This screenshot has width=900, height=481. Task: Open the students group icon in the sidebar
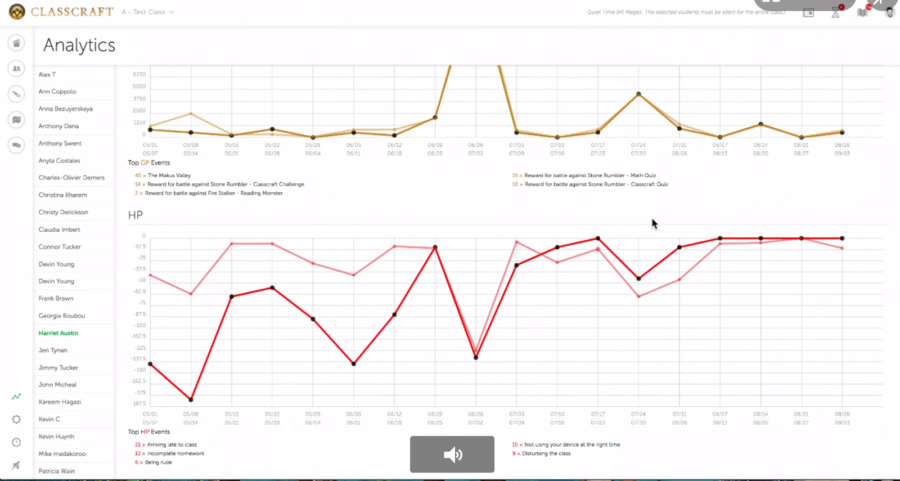(17, 68)
